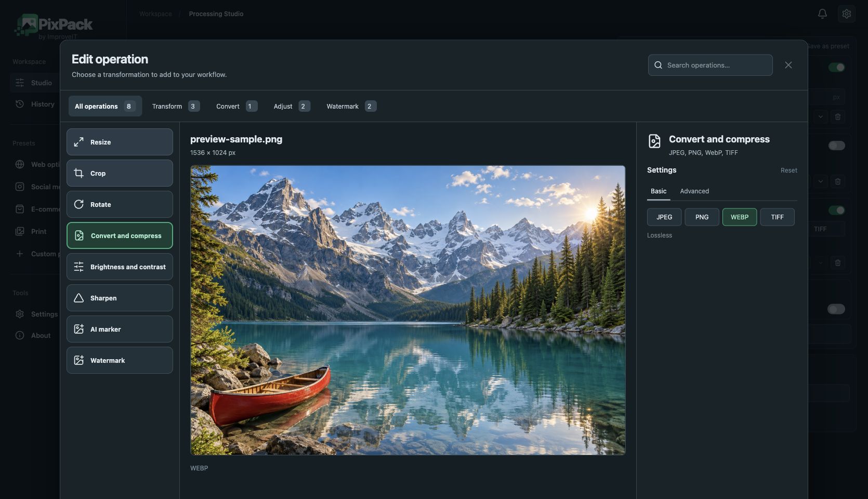Open the Web optimization preset globe icon
The height and width of the screenshot is (499, 868).
point(20,164)
